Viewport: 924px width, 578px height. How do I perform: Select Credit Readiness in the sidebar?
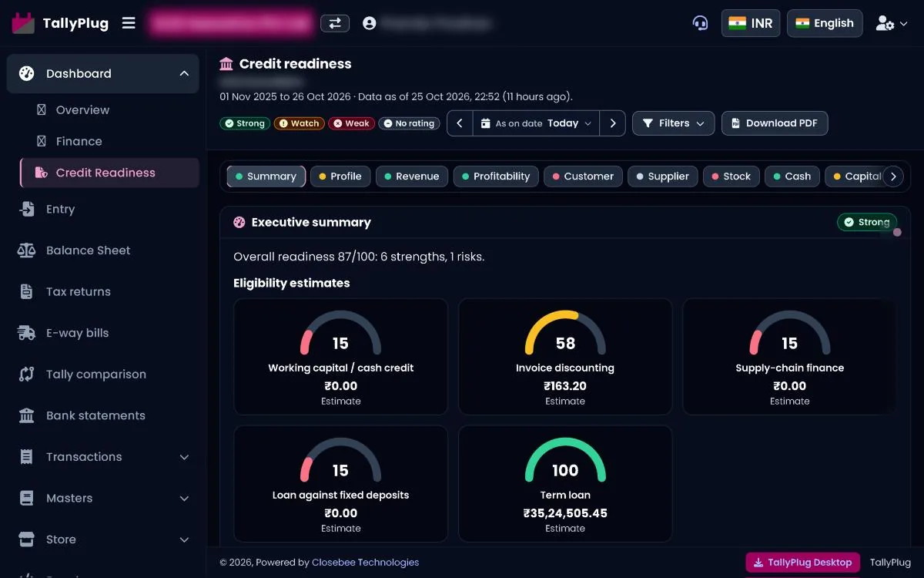[109, 173]
